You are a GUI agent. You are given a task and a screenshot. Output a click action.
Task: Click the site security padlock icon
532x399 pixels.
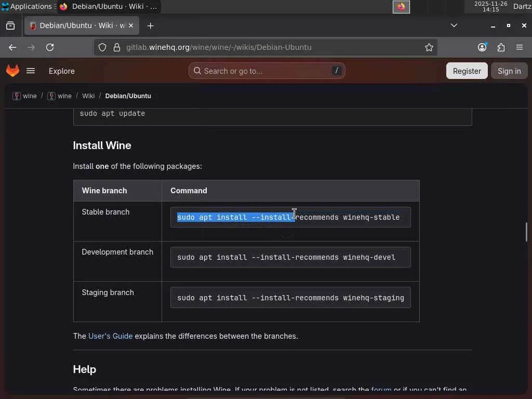click(117, 47)
